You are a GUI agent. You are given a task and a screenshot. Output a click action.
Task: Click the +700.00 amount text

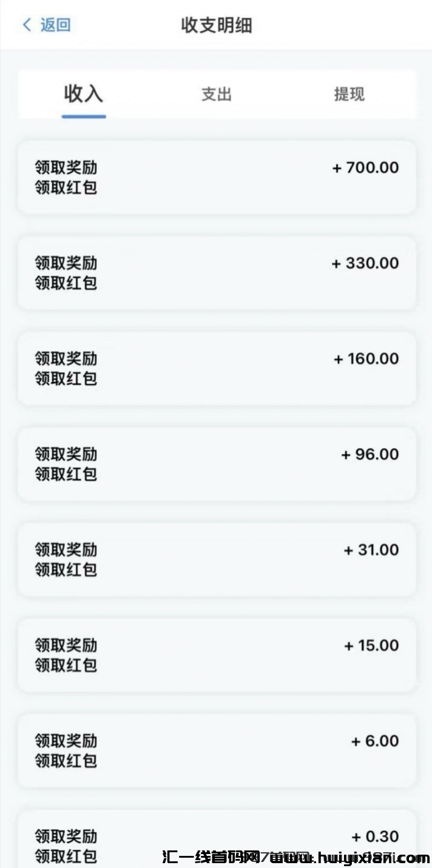tap(366, 168)
